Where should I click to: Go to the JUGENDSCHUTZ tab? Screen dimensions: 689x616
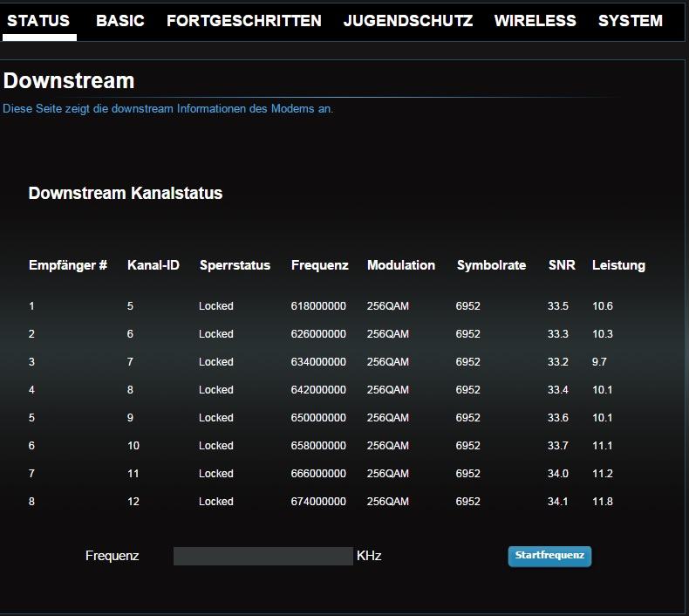(408, 21)
